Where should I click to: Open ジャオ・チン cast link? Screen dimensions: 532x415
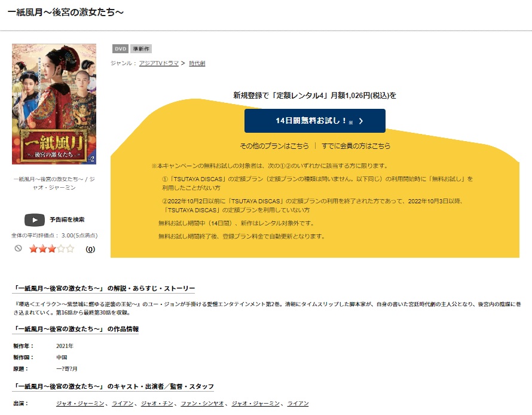[157, 404]
